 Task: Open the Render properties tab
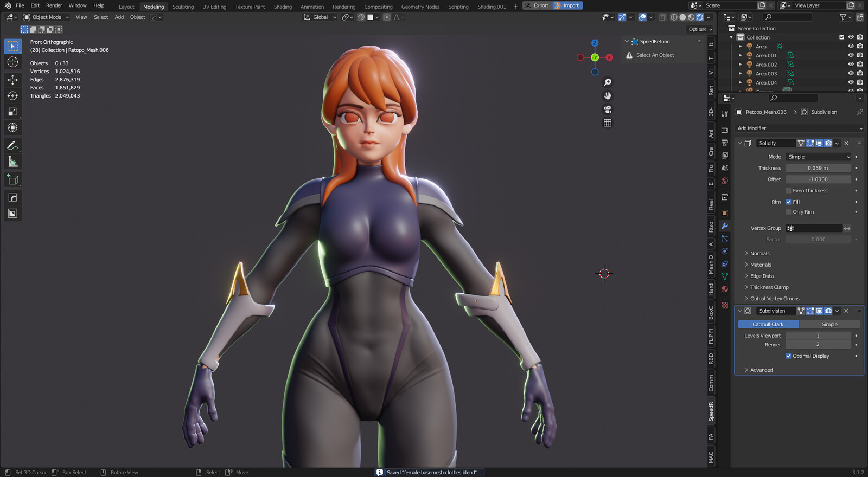tap(724, 130)
